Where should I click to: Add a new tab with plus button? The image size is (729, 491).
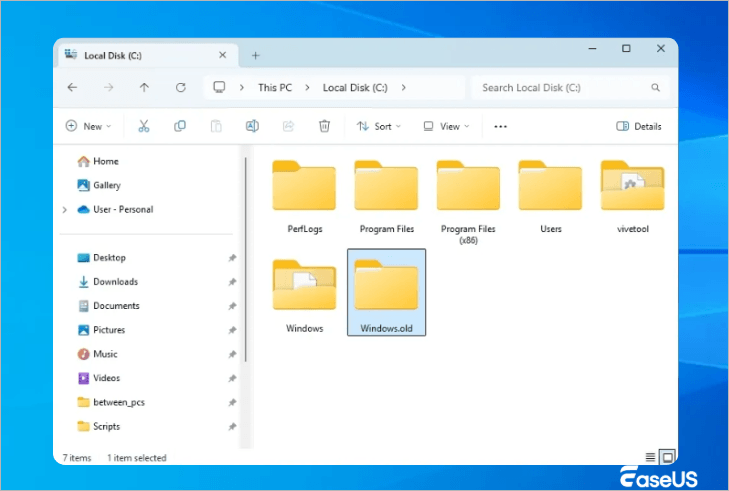click(255, 55)
